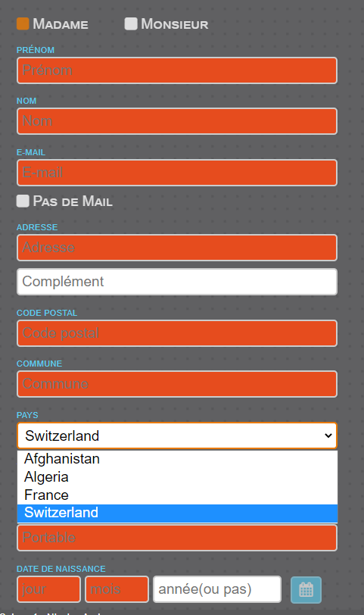Image resolution: width=364 pixels, height=615 pixels.
Task: Tick the Pas de Mail checkbox
Action: pyautogui.click(x=23, y=201)
